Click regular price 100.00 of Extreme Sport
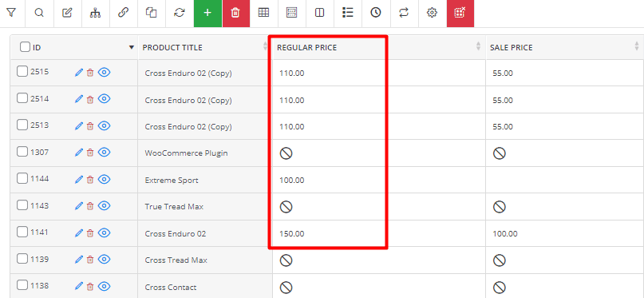Image resolution: width=644 pixels, height=298 pixels. [x=291, y=181]
